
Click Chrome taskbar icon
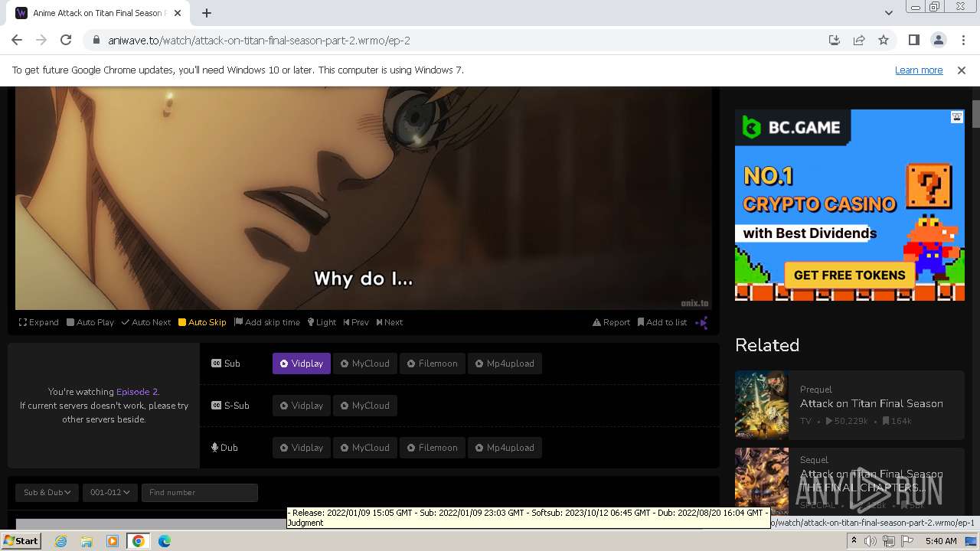[139, 541]
